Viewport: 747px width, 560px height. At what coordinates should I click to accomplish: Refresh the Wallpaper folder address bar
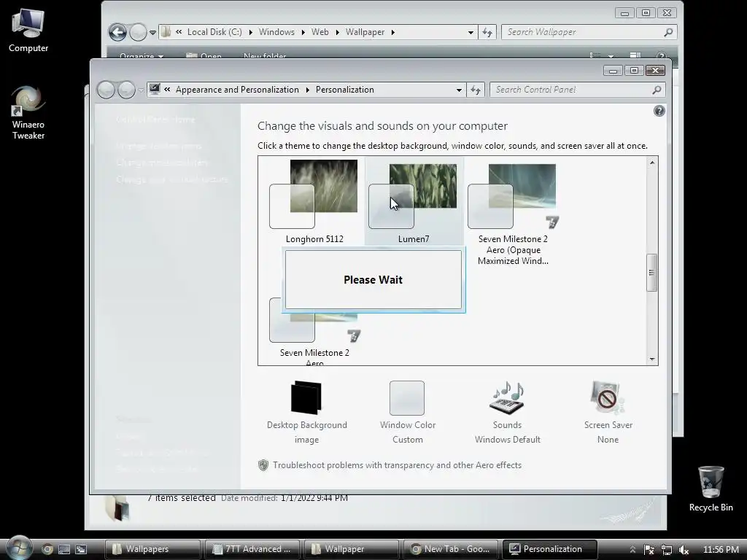pos(487,32)
